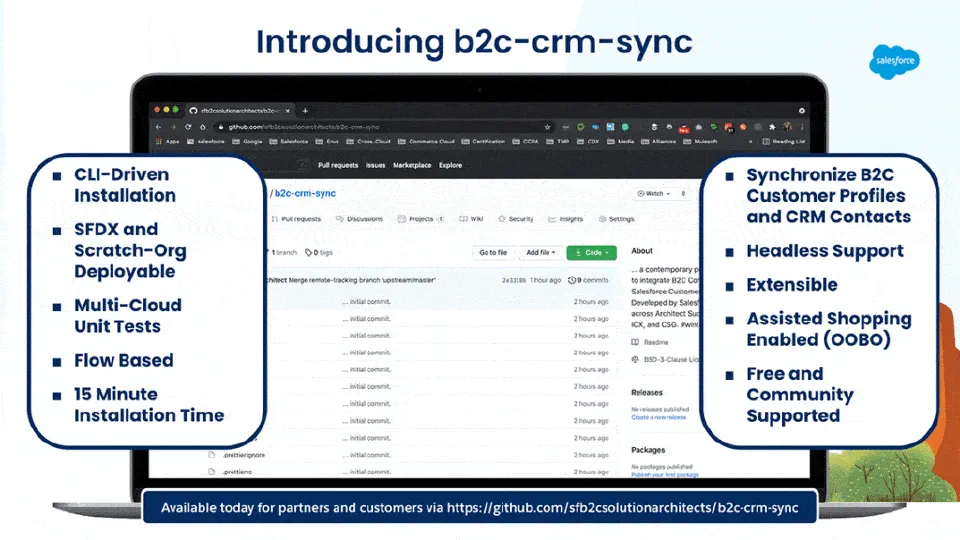View the 1 branch link

click(282, 253)
